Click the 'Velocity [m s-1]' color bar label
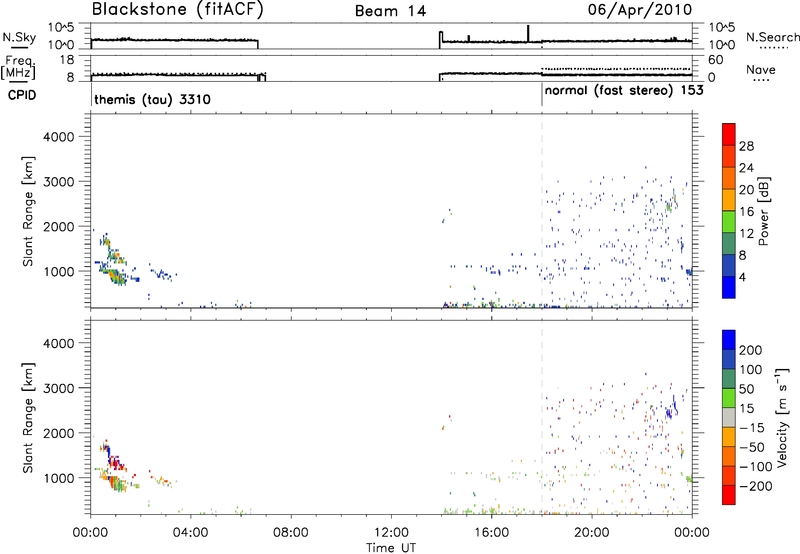Image resolution: width=800 pixels, height=554 pixels. (x=781, y=417)
